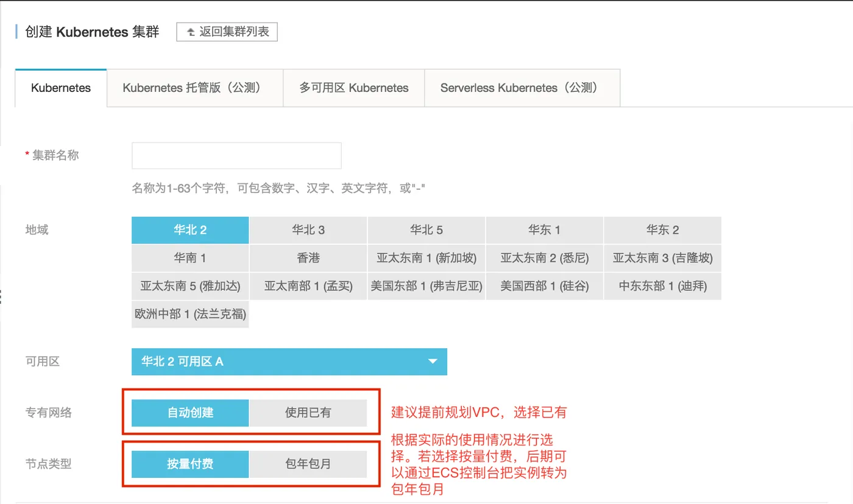Select region 华北 3

click(308, 230)
